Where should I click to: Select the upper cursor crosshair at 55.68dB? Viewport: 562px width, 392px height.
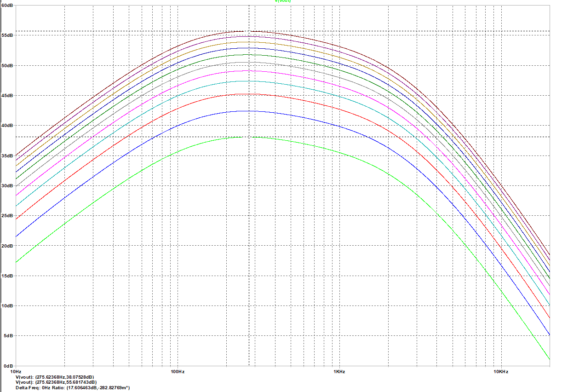pyautogui.click(x=249, y=31)
